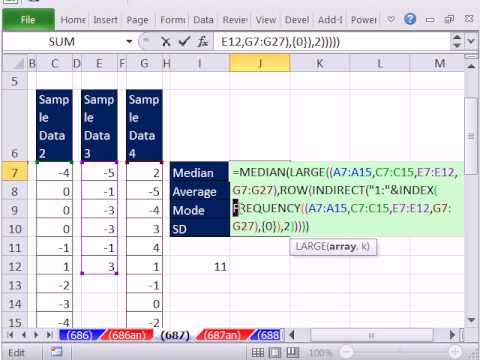Open Insert Function fx dialog

tap(202, 42)
